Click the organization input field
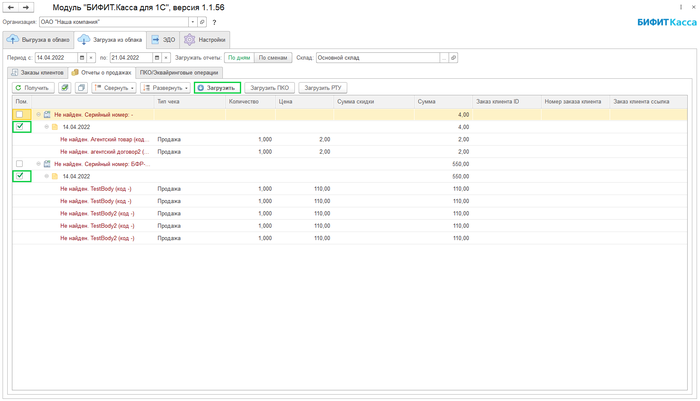This screenshot has height=401, width=700. click(114, 22)
